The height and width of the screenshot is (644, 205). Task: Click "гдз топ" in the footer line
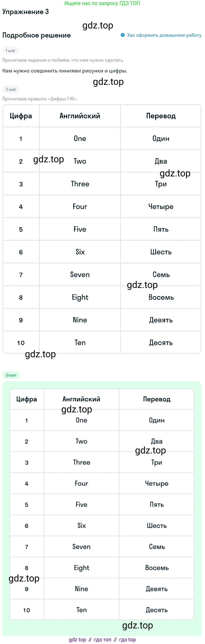[102, 640]
